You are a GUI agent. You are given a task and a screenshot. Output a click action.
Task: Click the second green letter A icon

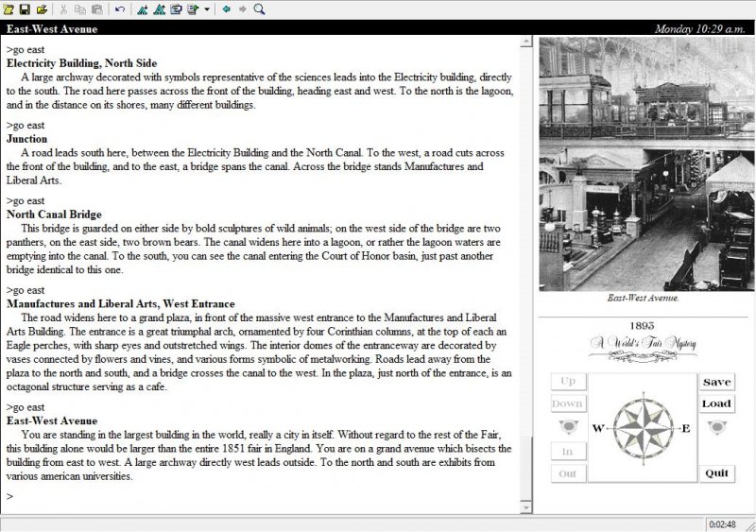point(159,9)
